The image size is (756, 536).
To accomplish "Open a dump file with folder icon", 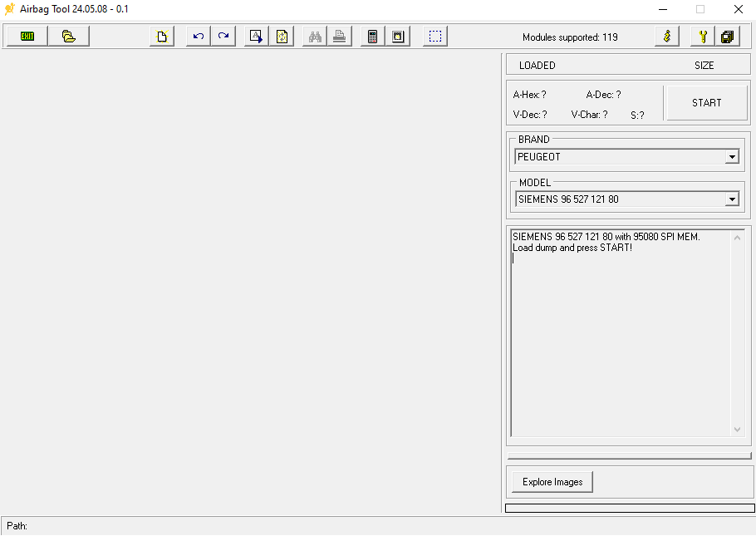I will click(x=69, y=37).
